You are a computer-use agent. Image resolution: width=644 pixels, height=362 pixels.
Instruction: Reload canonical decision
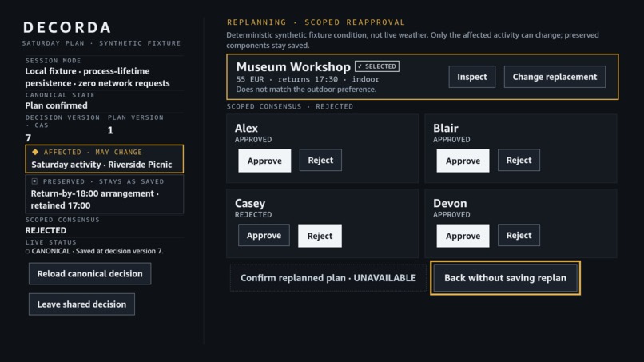point(90,273)
